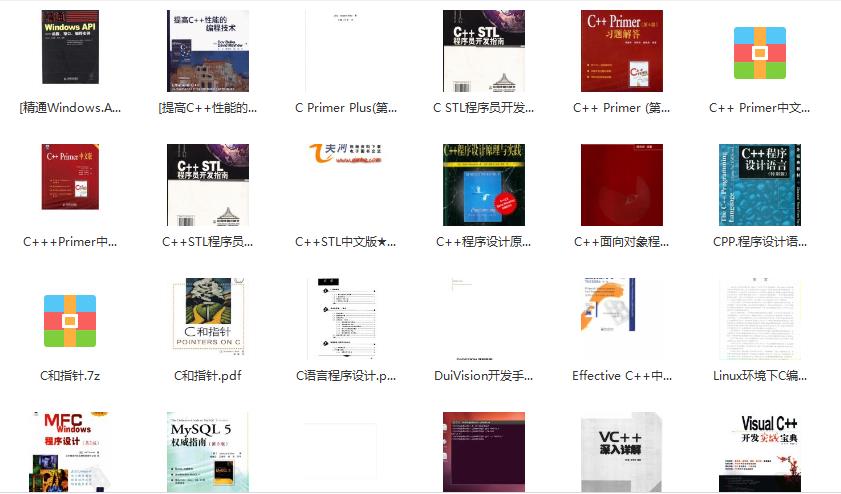Select the file name "[提高C++性能的..."

(208, 108)
